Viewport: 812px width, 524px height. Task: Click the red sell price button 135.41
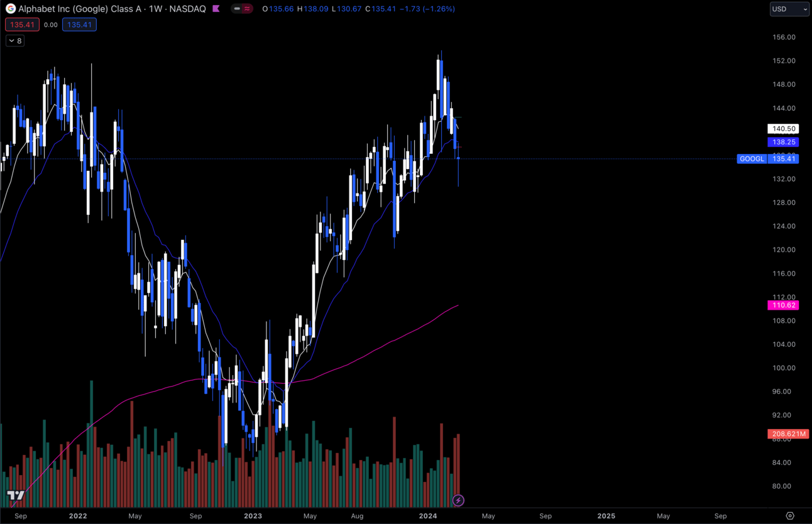[x=23, y=25]
